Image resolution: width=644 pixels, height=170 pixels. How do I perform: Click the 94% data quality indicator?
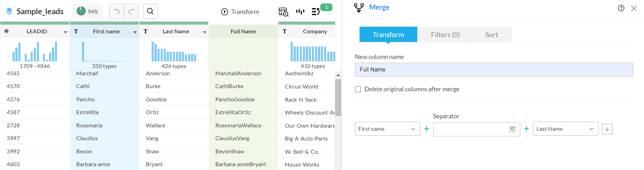[87, 11]
